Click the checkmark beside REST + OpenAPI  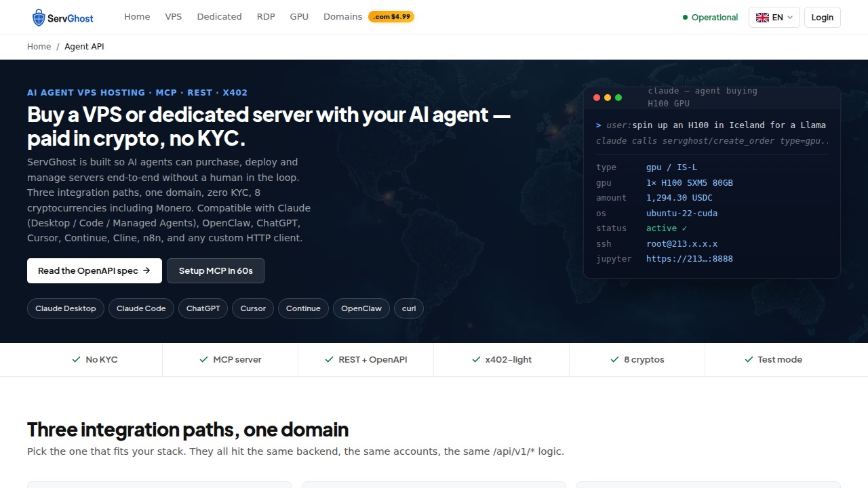point(329,360)
